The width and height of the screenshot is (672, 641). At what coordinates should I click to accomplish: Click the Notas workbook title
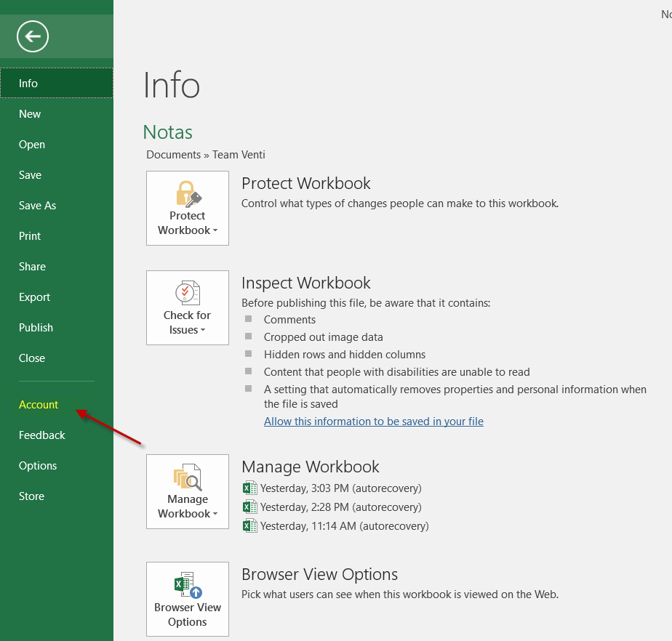167,132
